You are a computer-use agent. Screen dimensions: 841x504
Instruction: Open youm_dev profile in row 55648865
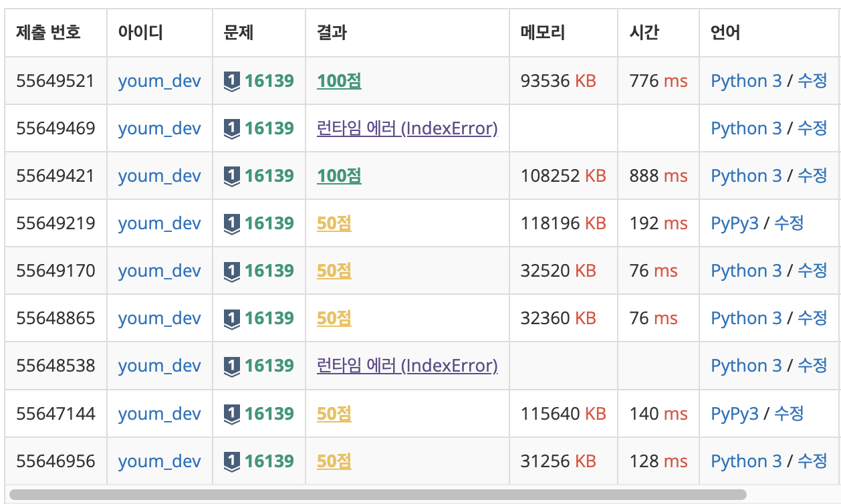(159, 318)
